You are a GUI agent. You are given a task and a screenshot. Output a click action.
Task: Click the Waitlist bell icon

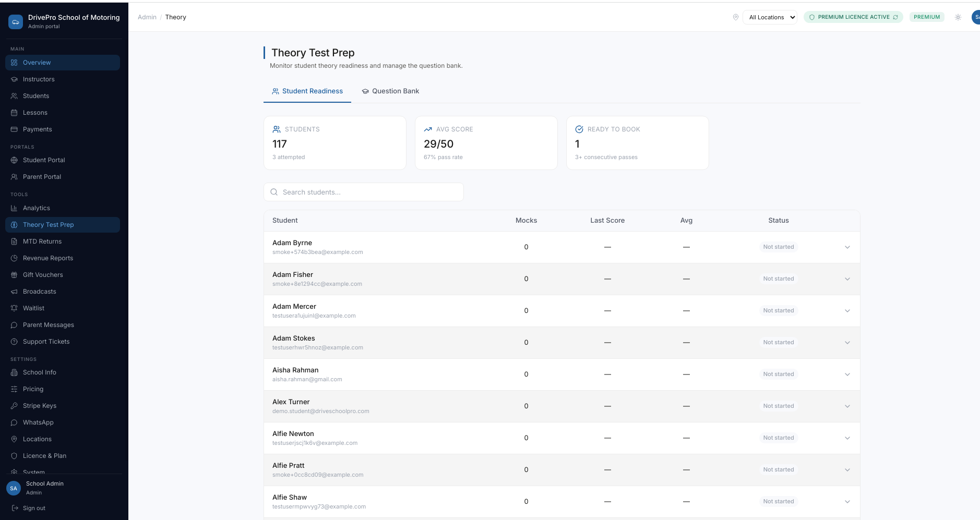click(14, 308)
